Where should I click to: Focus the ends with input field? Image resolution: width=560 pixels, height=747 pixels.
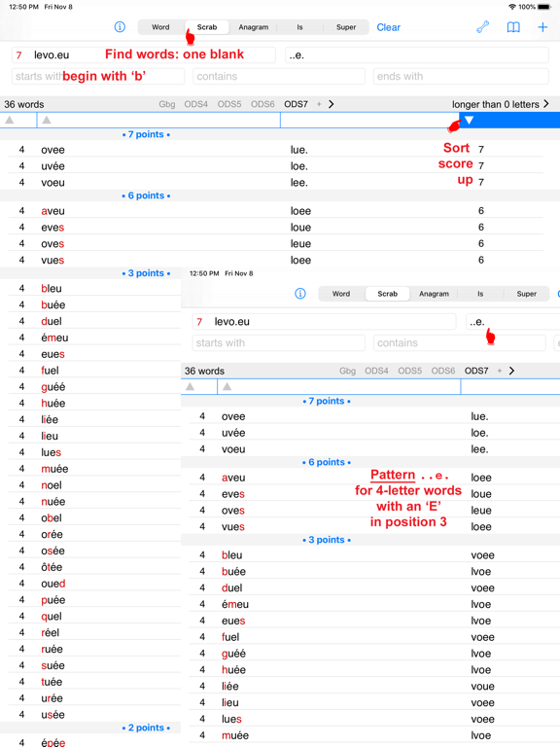(x=461, y=76)
